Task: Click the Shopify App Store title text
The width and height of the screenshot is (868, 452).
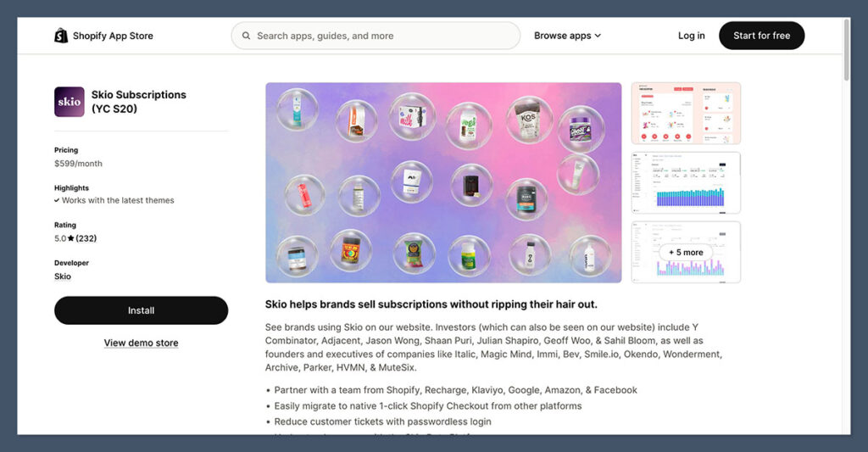Action: click(x=113, y=36)
